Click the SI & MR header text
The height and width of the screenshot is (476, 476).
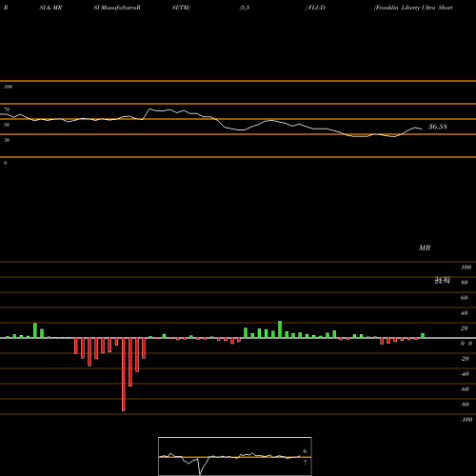tap(50, 8)
